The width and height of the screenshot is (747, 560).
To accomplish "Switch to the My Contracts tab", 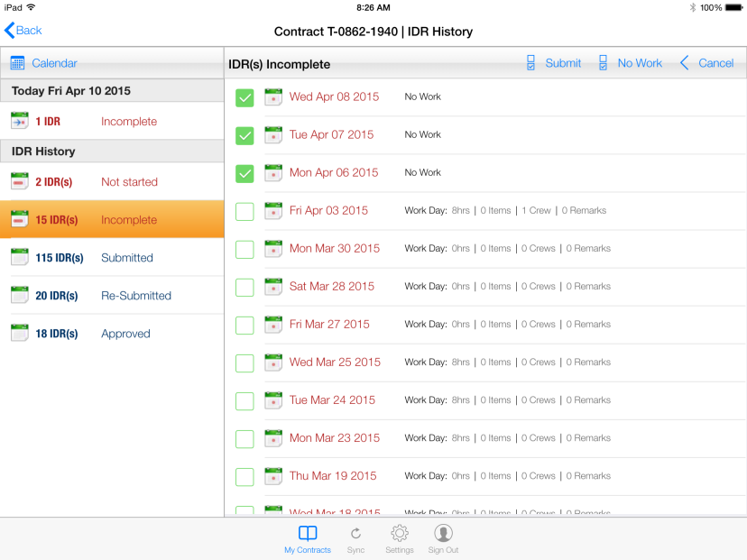I will [x=308, y=538].
